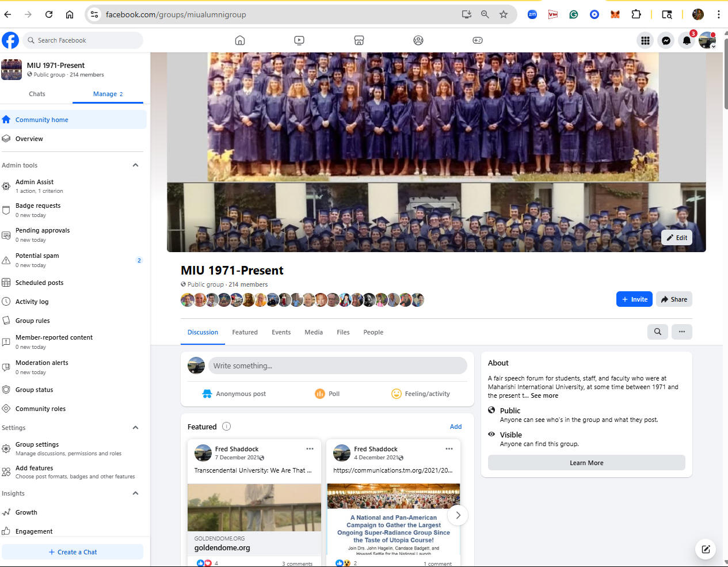728x567 pixels.
Task: Click the MetaMask fox extension icon
Action: tap(615, 14)
